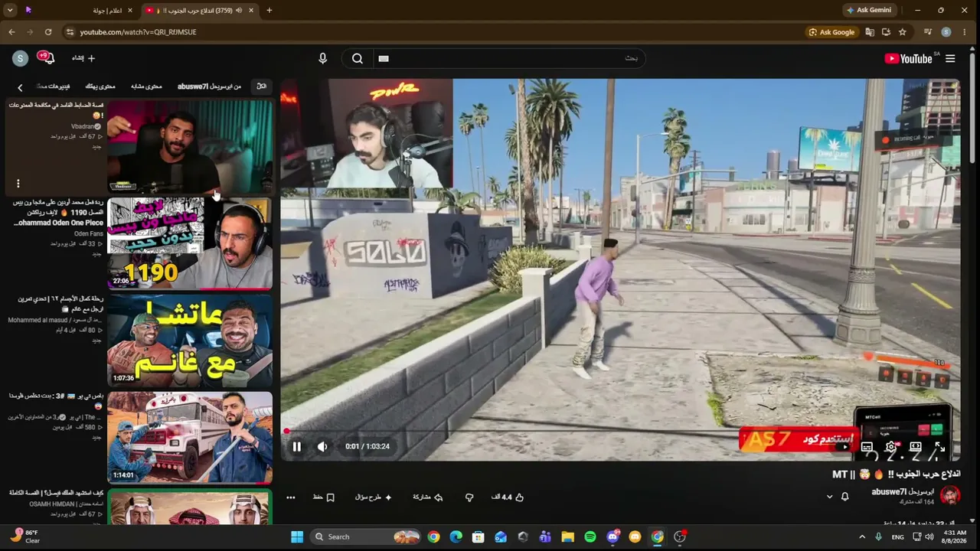Open the Chrome profile avatar
This screenshot has width=980, height=551.
pos(946,32)
